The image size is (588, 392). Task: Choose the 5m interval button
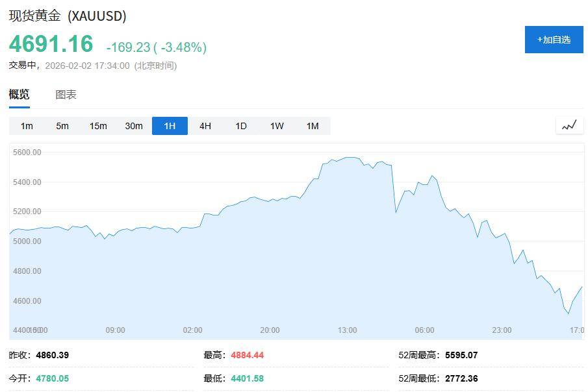(x=62, y=126)
